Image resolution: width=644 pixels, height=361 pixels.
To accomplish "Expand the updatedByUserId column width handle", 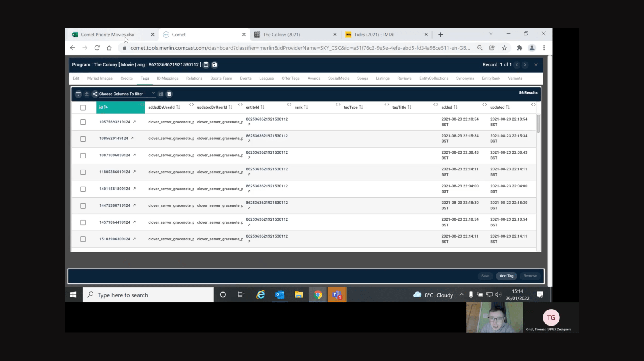I will 240,105.
